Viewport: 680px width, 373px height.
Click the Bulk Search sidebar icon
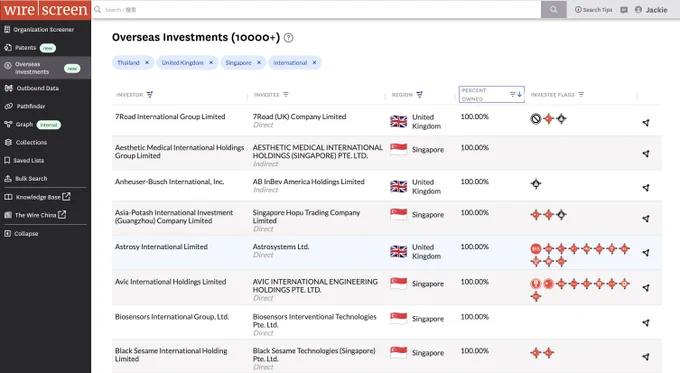[x=8, y=178]
